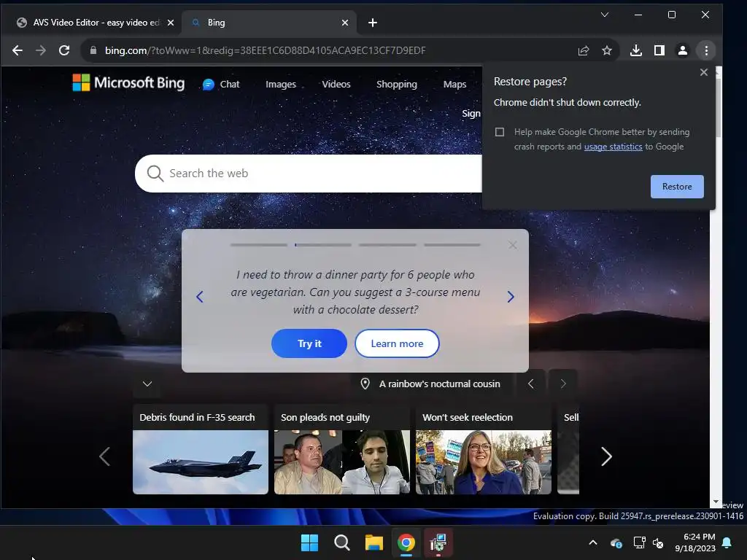The height and width of the screenshot is (560, 747).
Task: Go back to the previous page
Action: tap(18, 50)
